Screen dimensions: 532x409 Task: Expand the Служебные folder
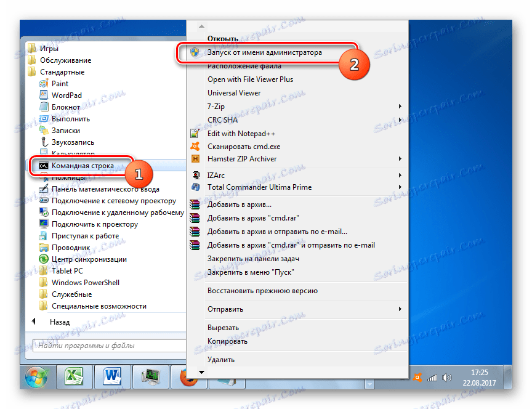[71, 294]
